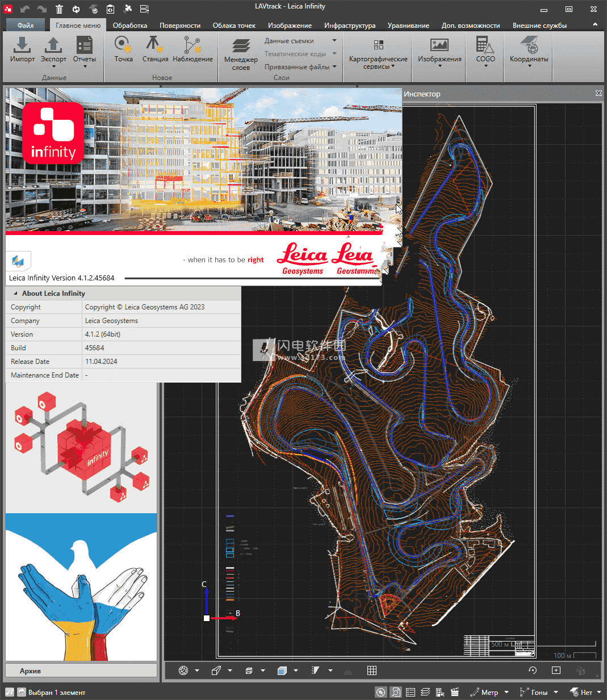The height and width of the screenshot is (700, 607).
Task: Create a new Точка
Action: 123,49
